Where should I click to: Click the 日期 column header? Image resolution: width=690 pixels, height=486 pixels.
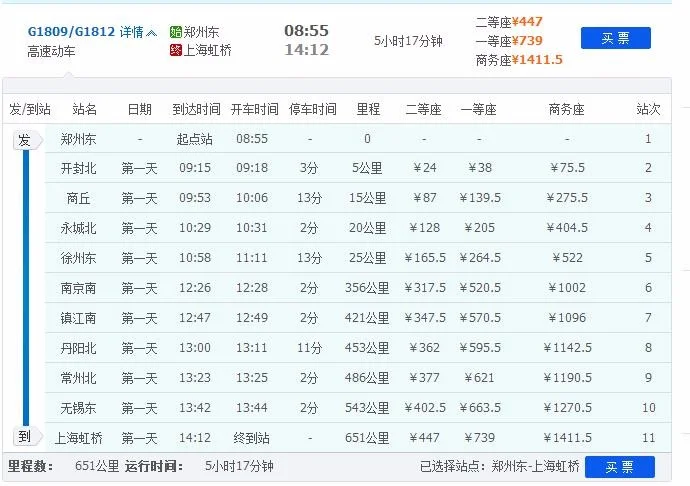click(x=139, y=109)
